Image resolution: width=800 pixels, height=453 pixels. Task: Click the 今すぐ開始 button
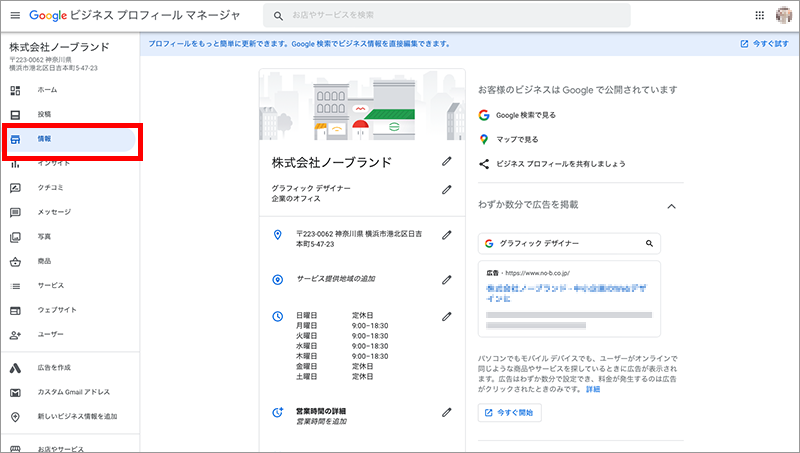tap(510, 413)
